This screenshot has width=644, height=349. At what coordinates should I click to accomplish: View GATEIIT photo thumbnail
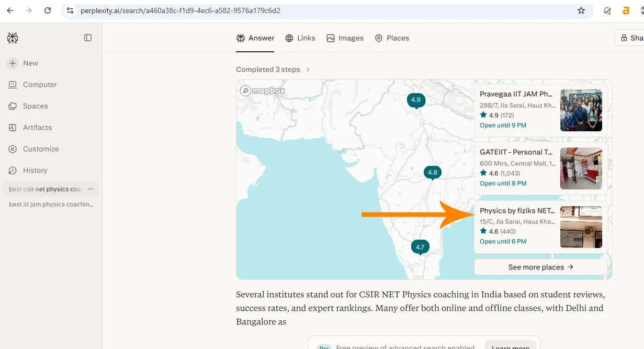[x=581, y=168]
